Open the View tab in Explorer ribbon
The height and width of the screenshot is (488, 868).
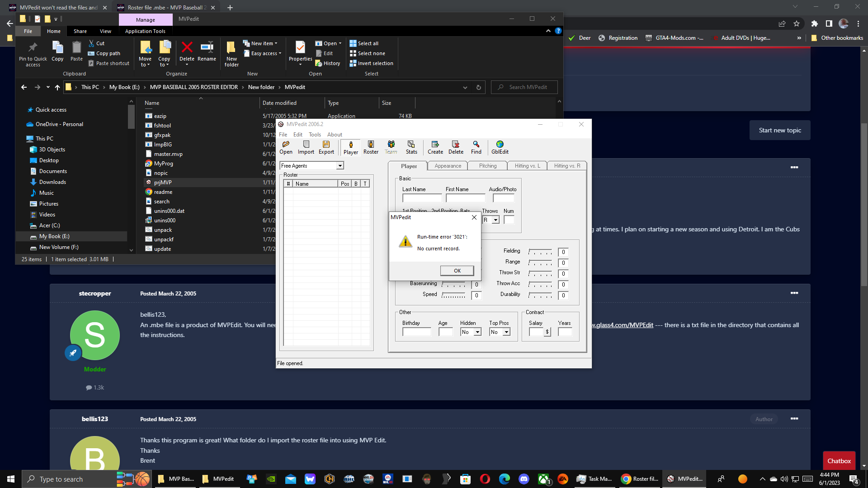pos(105,31)
